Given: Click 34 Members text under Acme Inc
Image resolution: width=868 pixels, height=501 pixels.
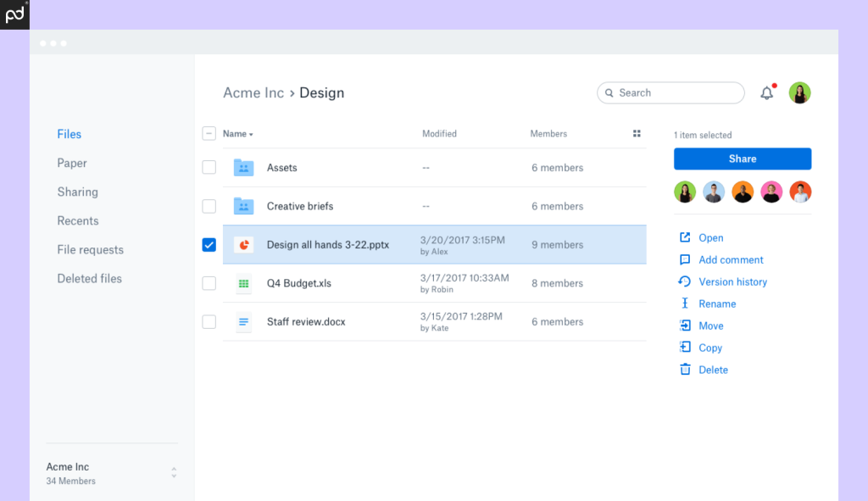Looking at the screenshot, I should (71, 481).
